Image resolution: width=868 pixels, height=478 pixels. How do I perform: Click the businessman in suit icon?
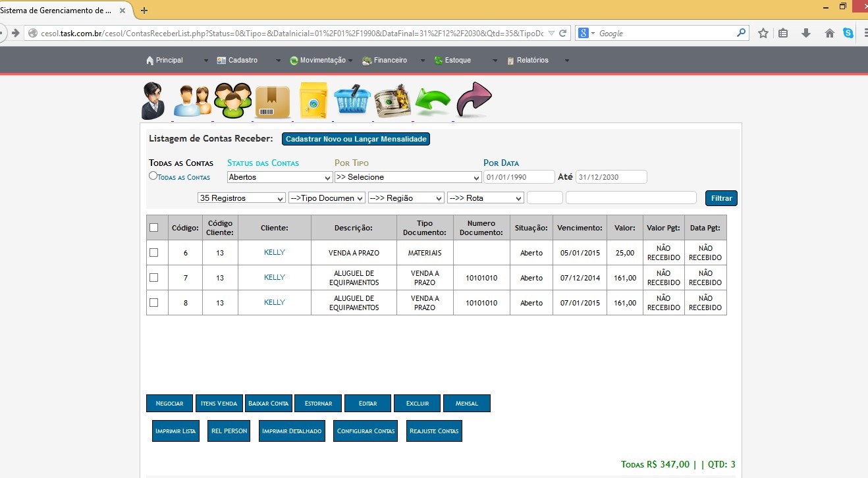pos(153,101)
